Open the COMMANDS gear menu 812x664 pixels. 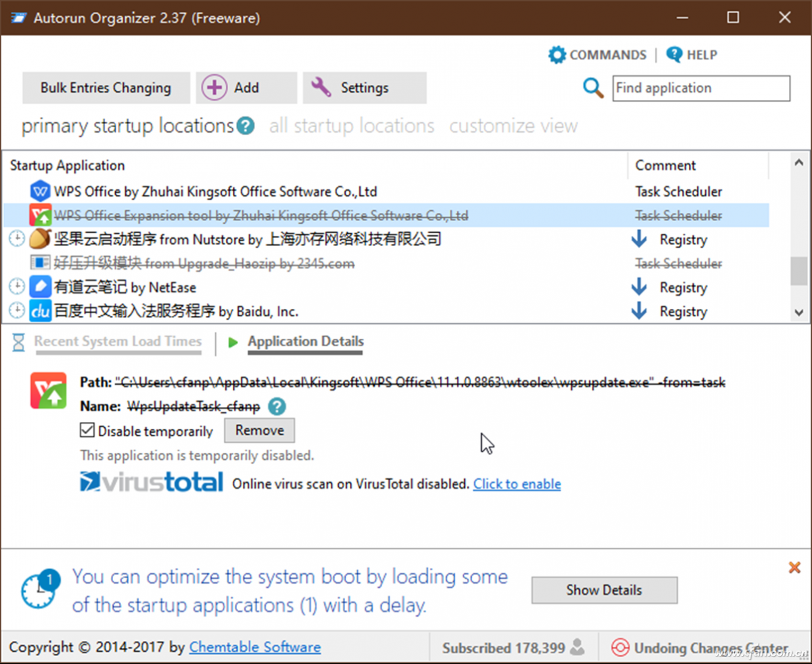557,55
